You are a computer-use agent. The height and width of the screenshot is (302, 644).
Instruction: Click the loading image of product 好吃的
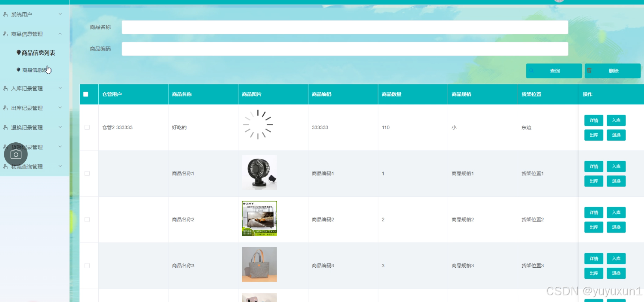(258, 125)
